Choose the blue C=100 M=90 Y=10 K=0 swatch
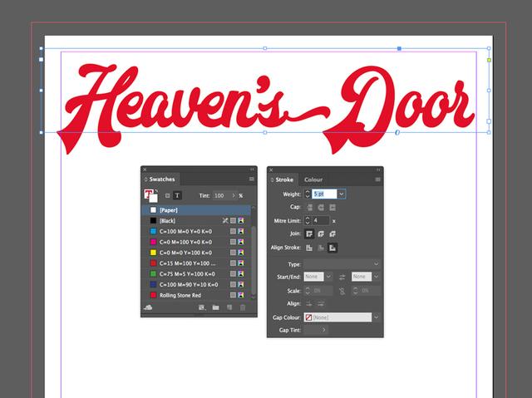 (197, 284)
